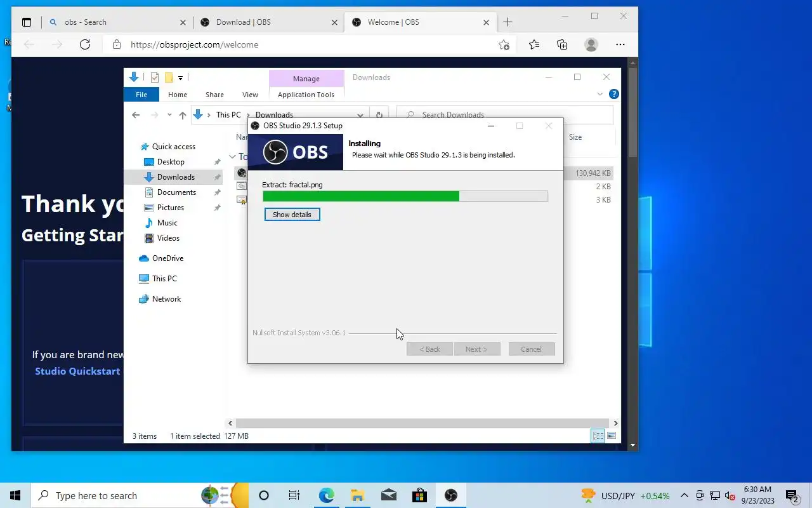Open Microsoft Edge from the taskbar

point(326,495)
